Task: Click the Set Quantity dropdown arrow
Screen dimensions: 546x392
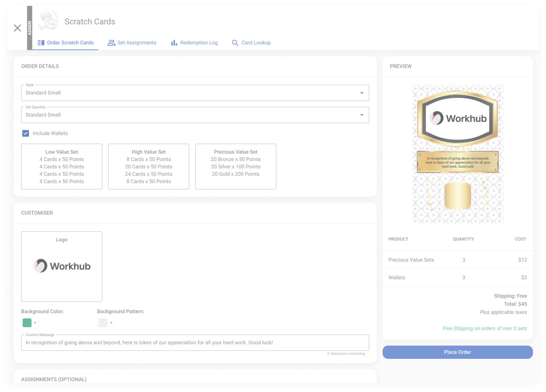Action: point(362,115)
